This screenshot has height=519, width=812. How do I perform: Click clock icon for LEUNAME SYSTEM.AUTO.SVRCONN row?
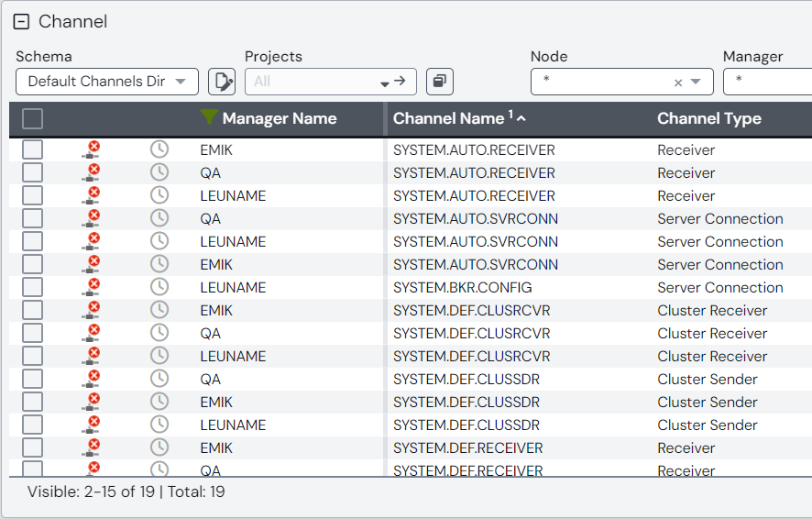point(159,241)
